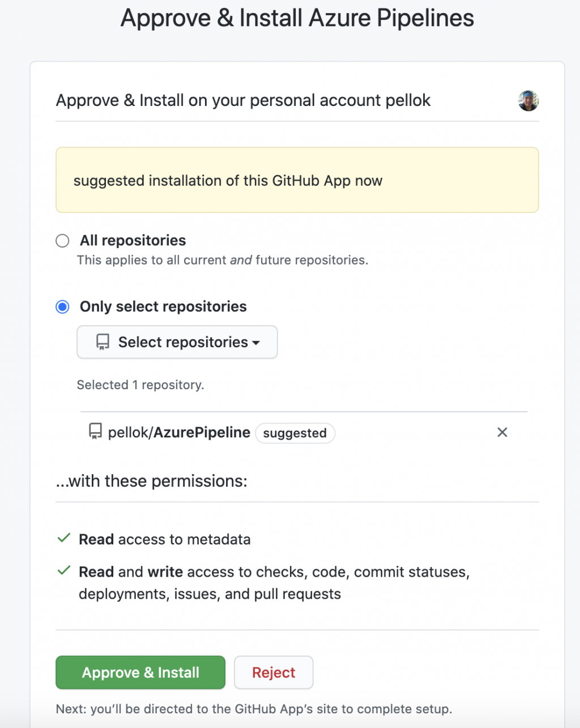Screen dimensions: 580x728
Task: Click the repository icon inside Select repositories
Action: click(x=103, y=342)
